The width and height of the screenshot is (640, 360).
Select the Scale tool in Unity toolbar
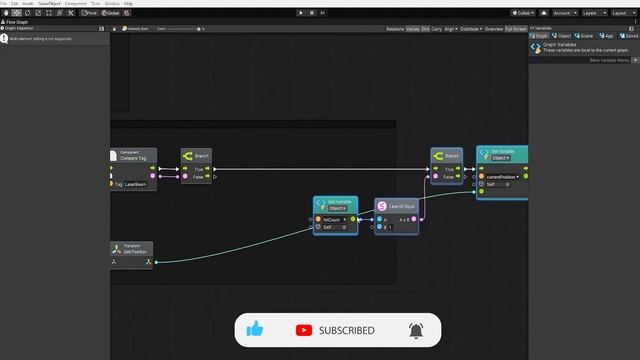click(38, 13)
